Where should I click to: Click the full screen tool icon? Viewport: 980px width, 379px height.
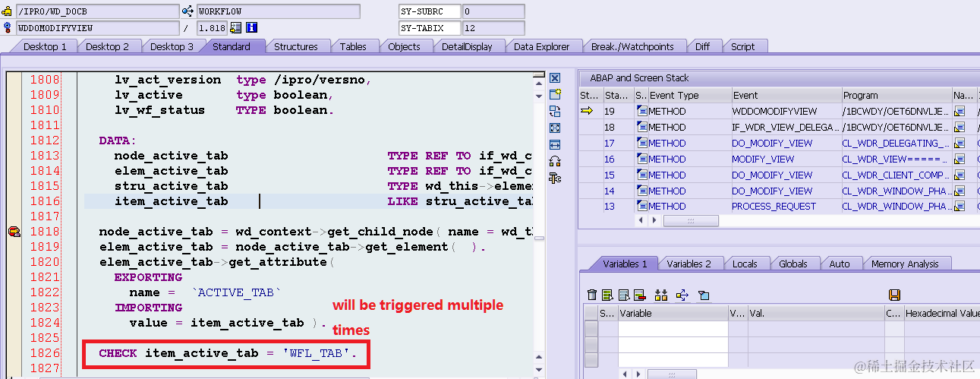point(555,128)
